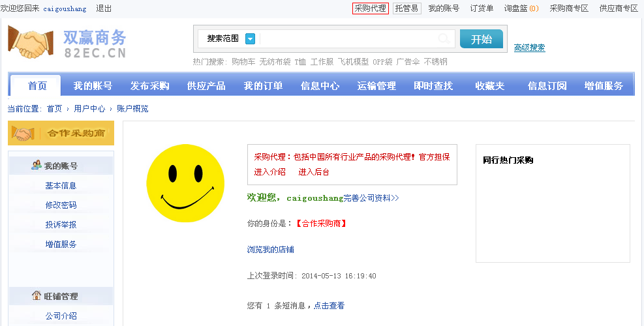Open 采购代理 in top bar
The width and height of the screenshot is (644, 326).
coord(371,8)
